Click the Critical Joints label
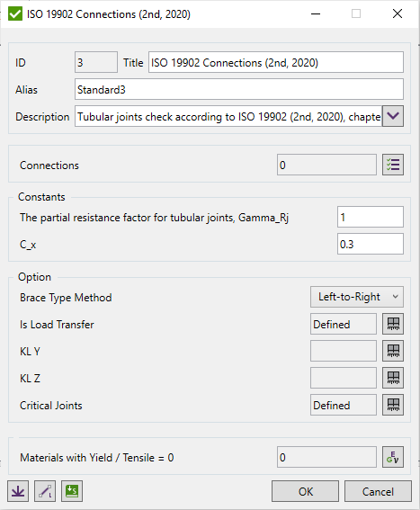420x510 pixels. point(50,406)
